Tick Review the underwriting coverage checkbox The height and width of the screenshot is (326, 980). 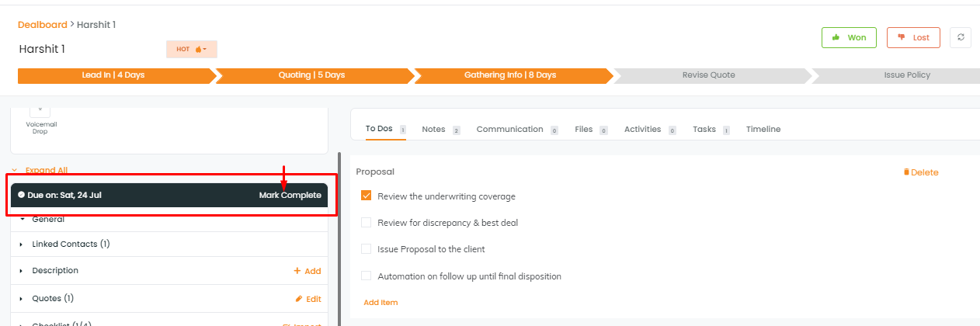[367, 196]
